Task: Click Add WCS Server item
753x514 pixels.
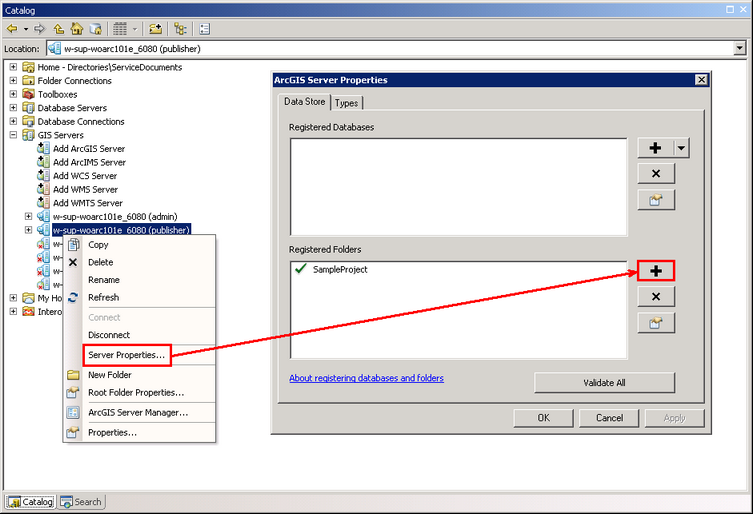Action: coord(85,175)
